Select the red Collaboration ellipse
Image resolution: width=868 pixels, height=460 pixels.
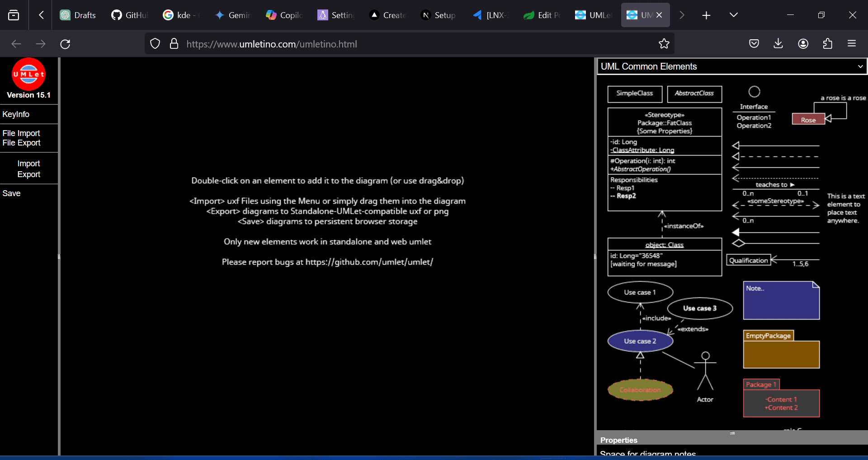coord(640,390)
